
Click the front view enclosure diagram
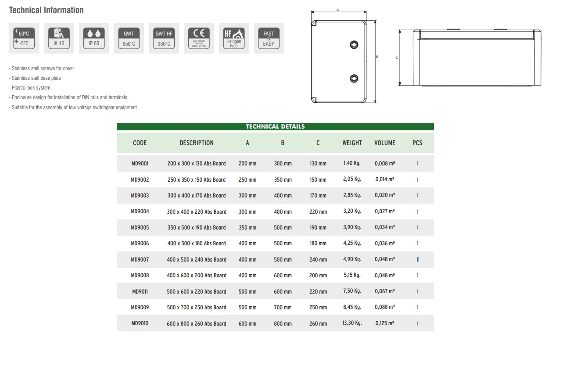pyautogui.click(x=338, y=61)
